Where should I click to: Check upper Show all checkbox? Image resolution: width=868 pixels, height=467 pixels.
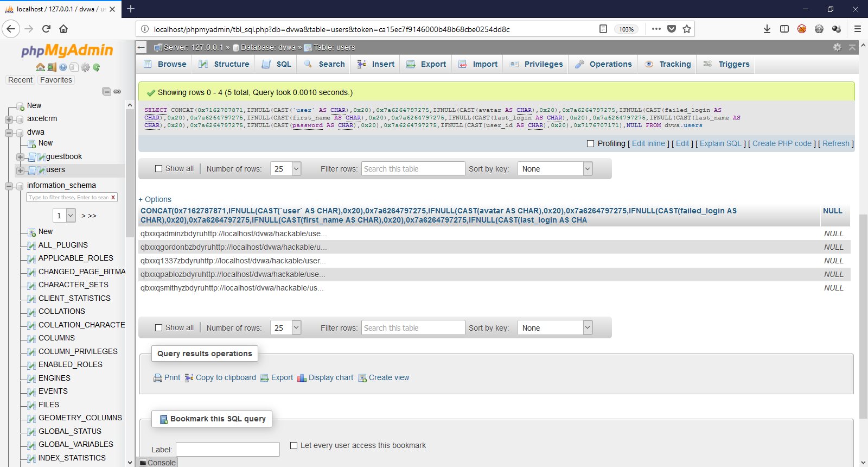pos(159,169)
